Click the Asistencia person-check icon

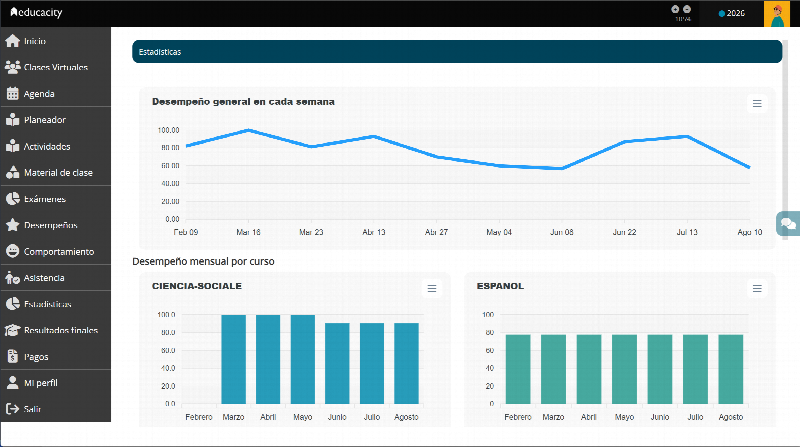12,278
